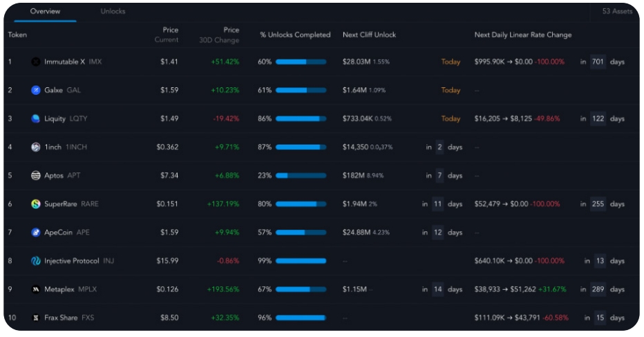Screen dimensions: 644x337
Task: Click the +193.56% Metaplex price change
Action: click(223, 289)
